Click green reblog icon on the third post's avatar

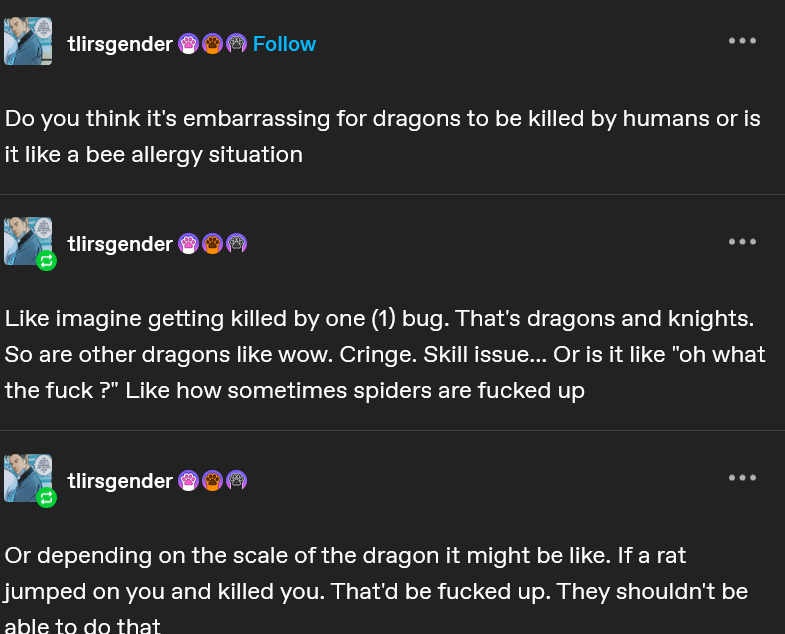46,497
